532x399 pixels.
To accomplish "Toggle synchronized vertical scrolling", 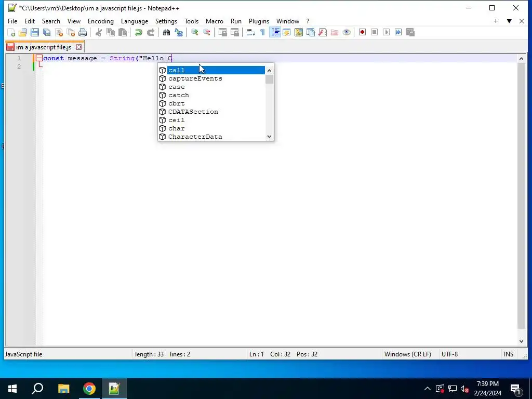I will click(222, 32).
